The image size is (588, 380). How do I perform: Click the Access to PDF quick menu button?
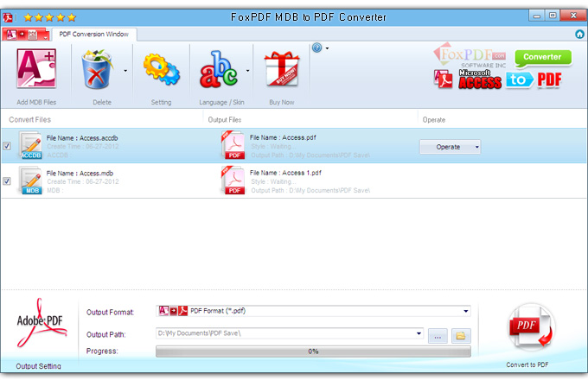[x=25, y=35]
